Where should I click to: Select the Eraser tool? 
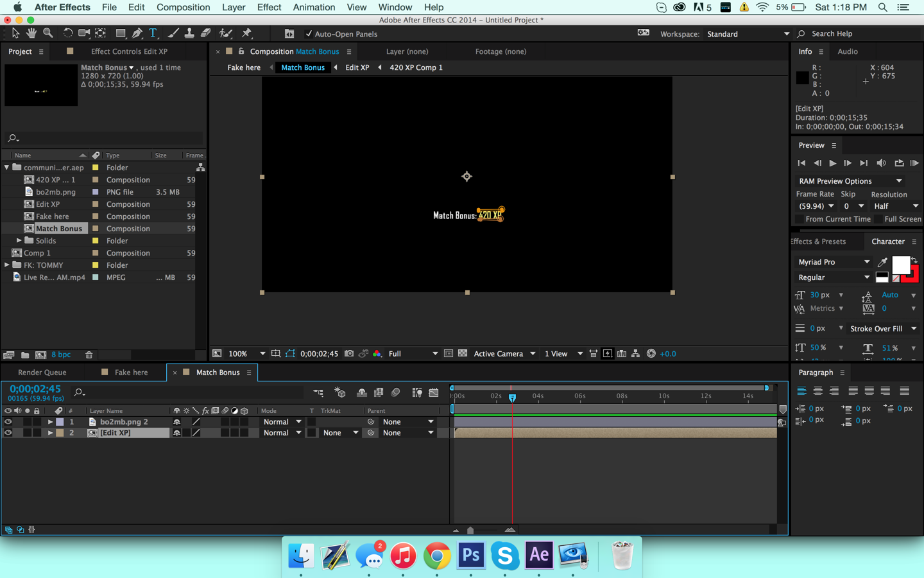click(x=206, y=33)
